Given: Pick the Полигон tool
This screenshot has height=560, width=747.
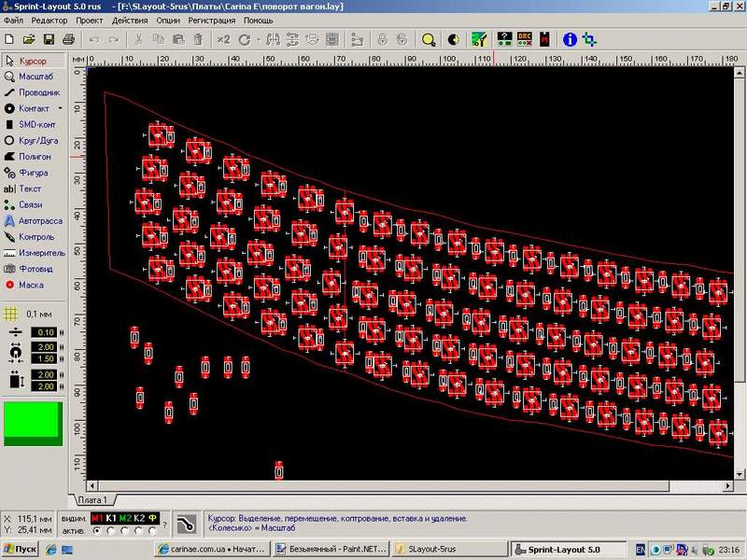Looking at the screenshot, I should tap(34, 157).
